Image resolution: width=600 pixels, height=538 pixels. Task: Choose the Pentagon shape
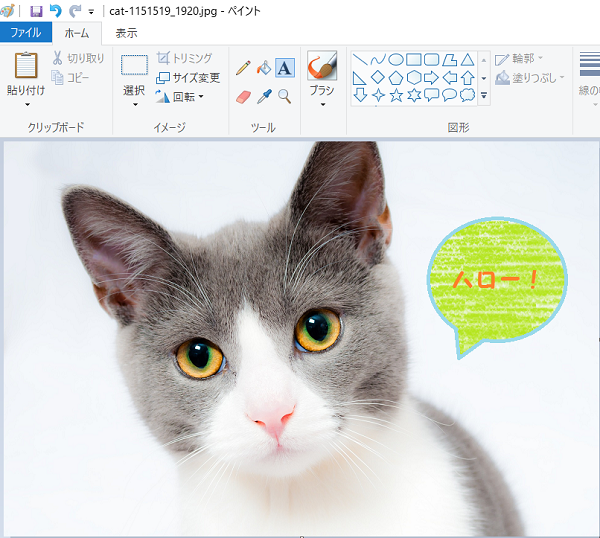(396, 78)
